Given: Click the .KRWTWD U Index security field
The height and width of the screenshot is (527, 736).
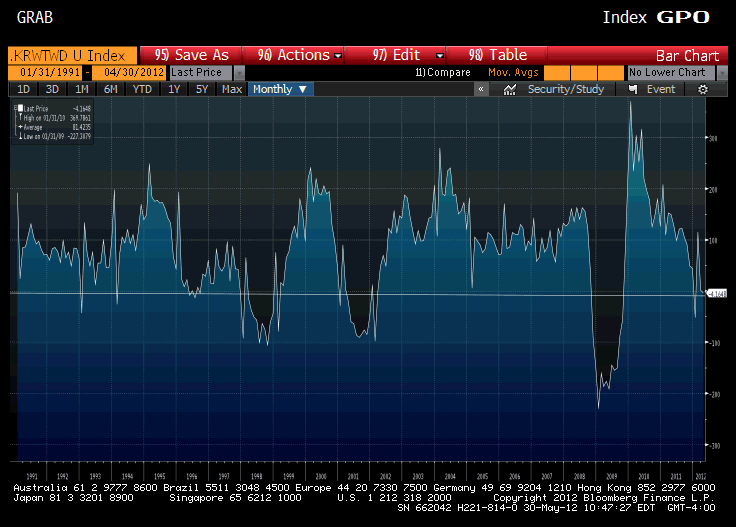Looking at the screenshot, I should (72, 55).
